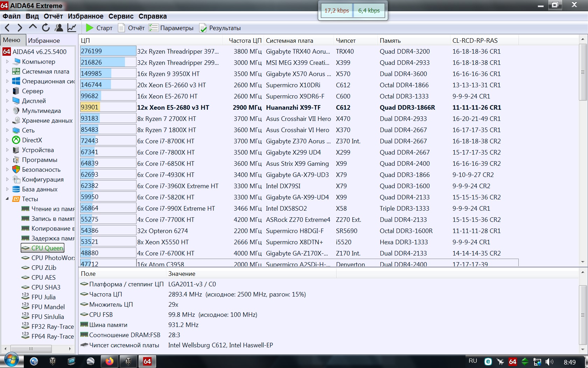Viewport: 588px width, 368px height.
Task: Collapse the Тесты tree node
Action: click(x=7, y=199)
